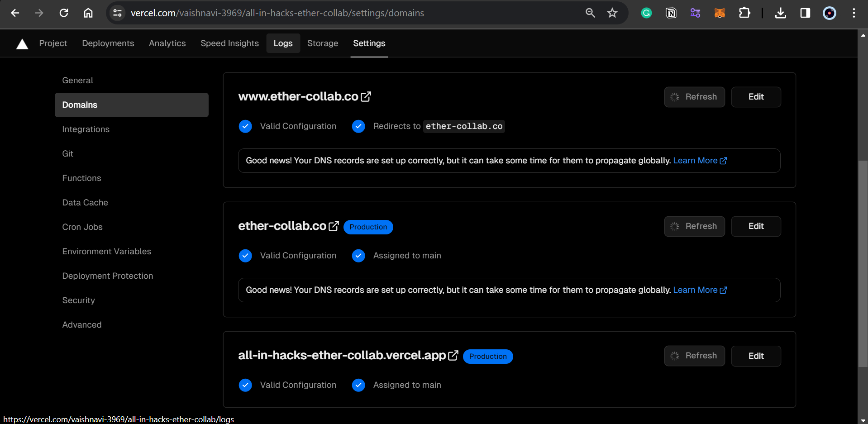
Task: Click Assigned to main checkmark for ether-collab.co
Action: [x=358, y=256]
